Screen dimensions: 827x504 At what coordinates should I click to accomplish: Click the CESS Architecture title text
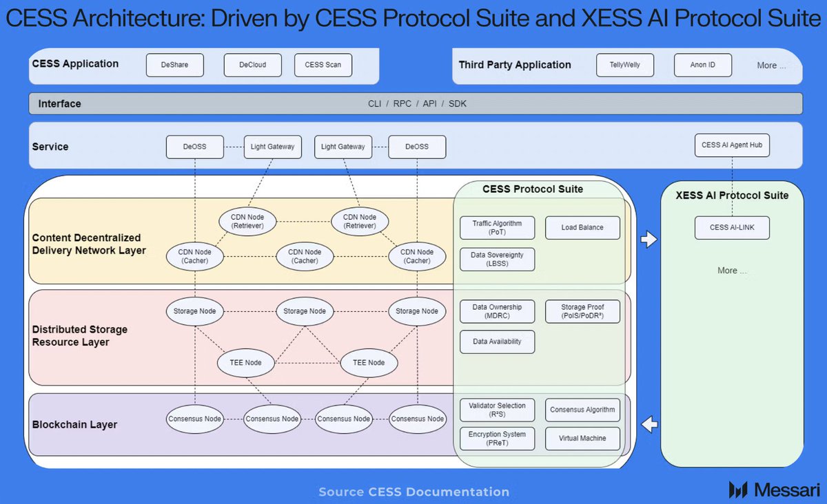coord(413,19)
